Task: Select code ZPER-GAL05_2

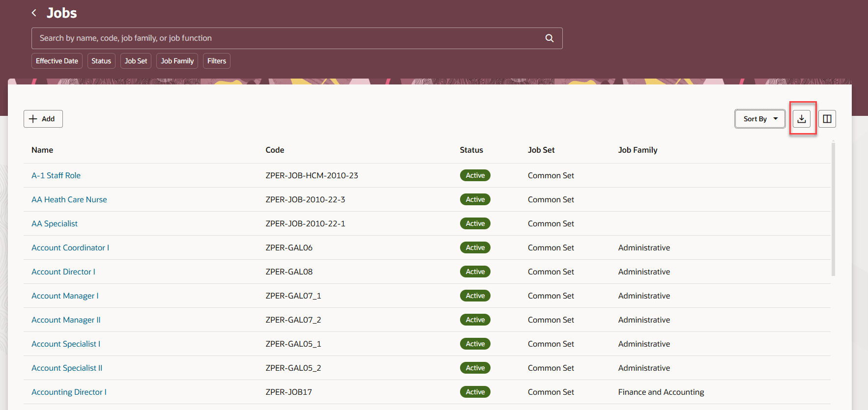Action: coord(293,368)
